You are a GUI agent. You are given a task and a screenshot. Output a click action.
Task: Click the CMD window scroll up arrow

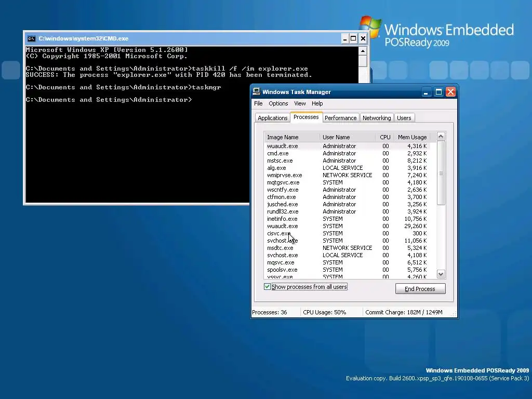[363, 51]
